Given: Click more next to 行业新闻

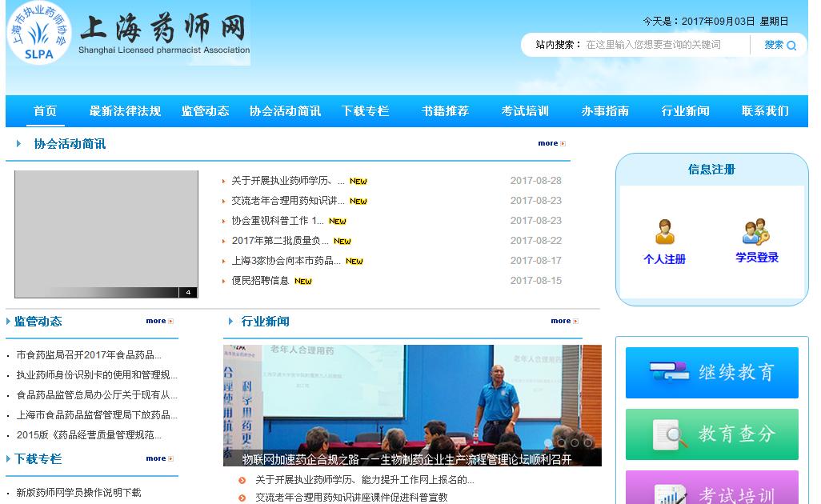Looking at the screenshot, I should click(x=564, y=322).
